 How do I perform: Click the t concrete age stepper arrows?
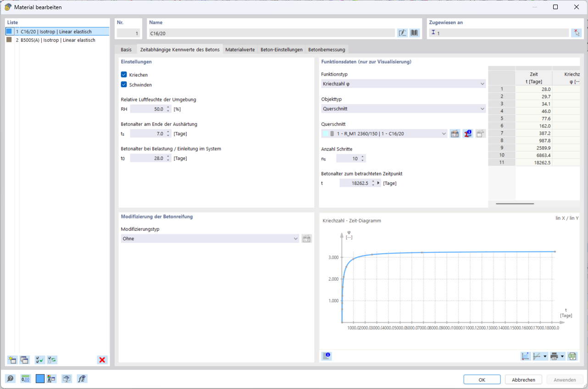(373, 183)
